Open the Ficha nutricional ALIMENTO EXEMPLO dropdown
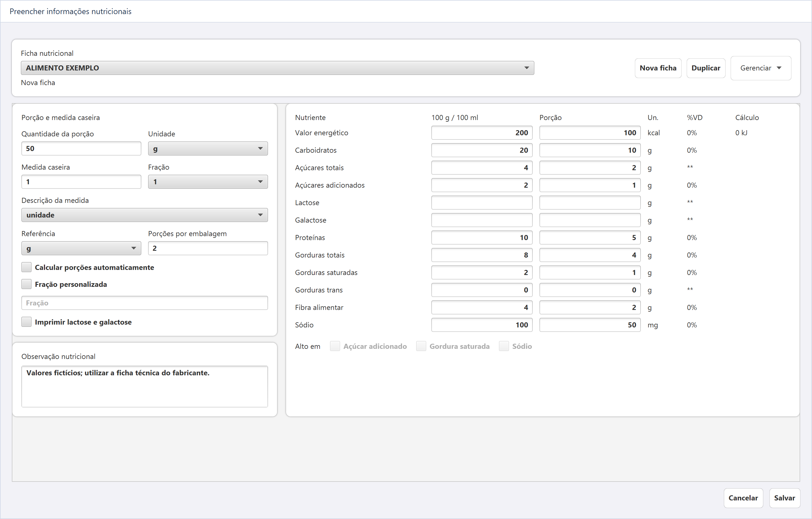Image resolution: width=812 pixels, height=519 pixels. pyautogui.click(x=277, y=68)
